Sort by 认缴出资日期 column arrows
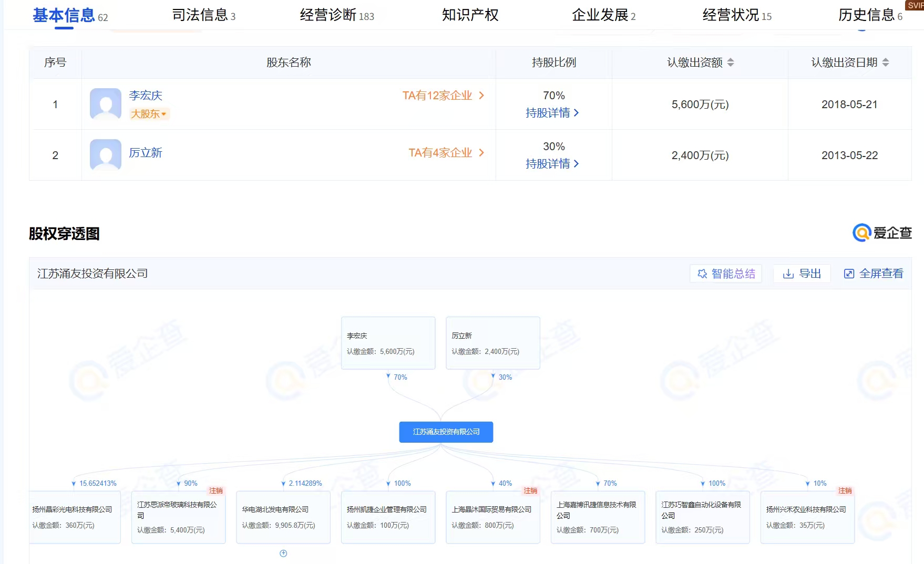The width and height of the screenshot is (924, 564). [x=886, y=62]
